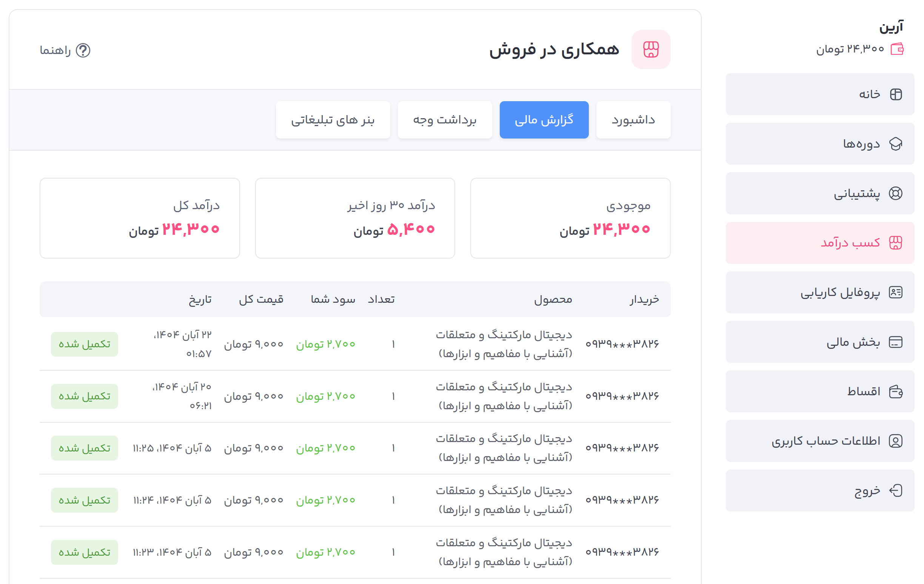Click تکمیل شده badge on first row

click(x=85, y=344)
